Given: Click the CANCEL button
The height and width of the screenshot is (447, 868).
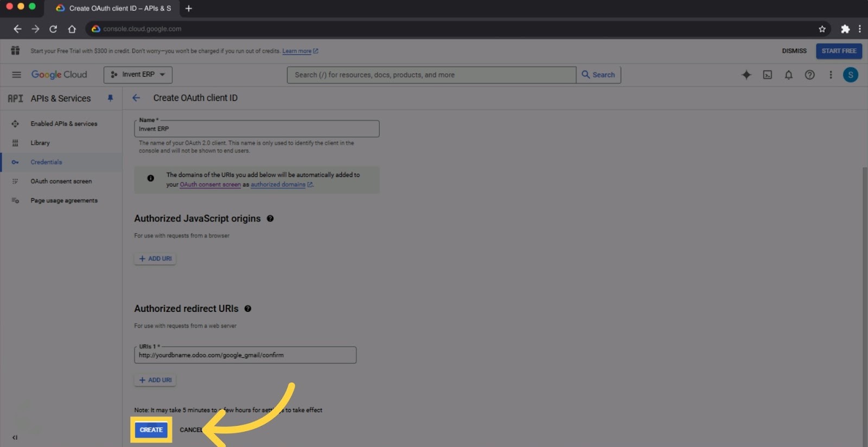Looking at the screenshot, I should pyautogui.click(x=191, y=430).
